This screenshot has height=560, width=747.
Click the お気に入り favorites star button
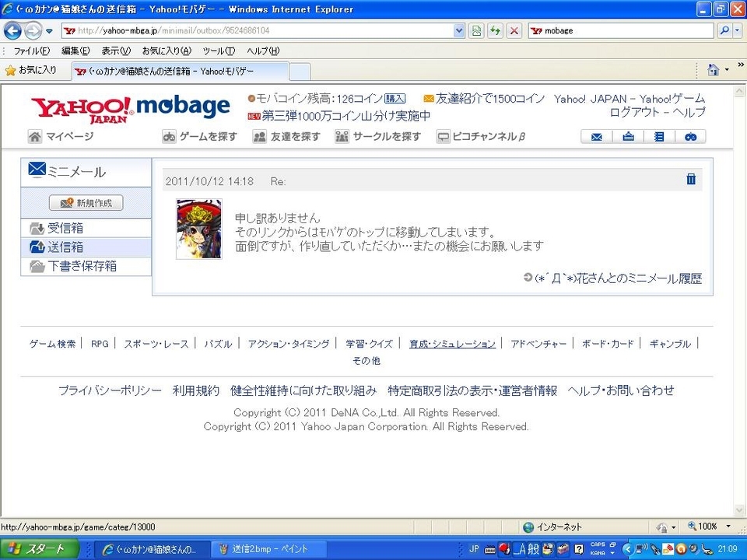pyautogui.click(x=31, y=71)
